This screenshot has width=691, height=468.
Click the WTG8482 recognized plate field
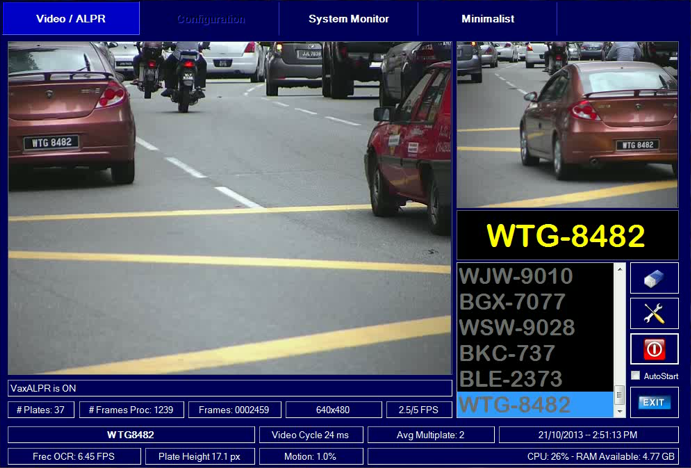point(130,435)
